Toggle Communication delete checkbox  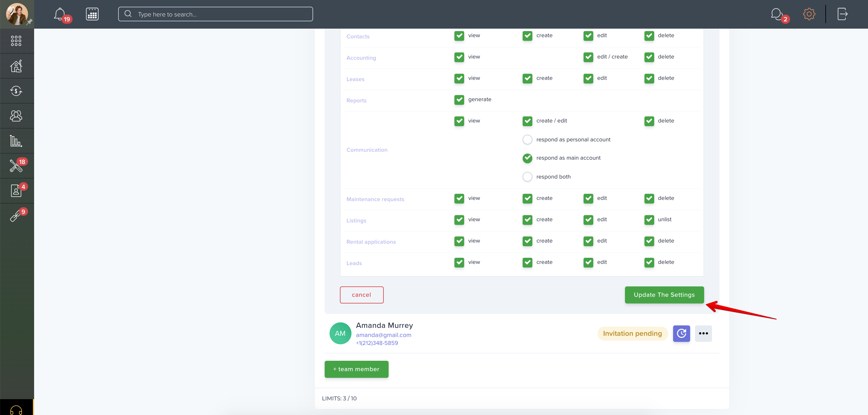click(x=649, y=121)
